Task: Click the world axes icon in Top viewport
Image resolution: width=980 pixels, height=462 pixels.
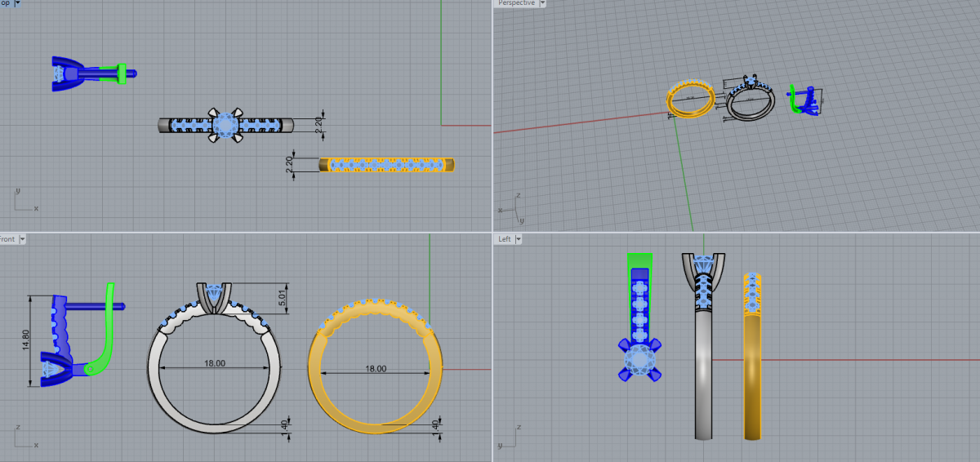Action: coord(26,200)
